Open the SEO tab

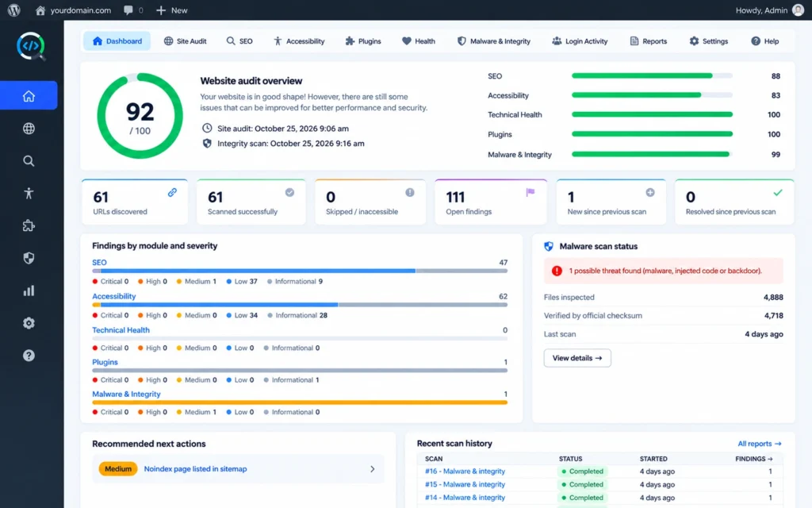pyautogui.click(x=239, y=41)
